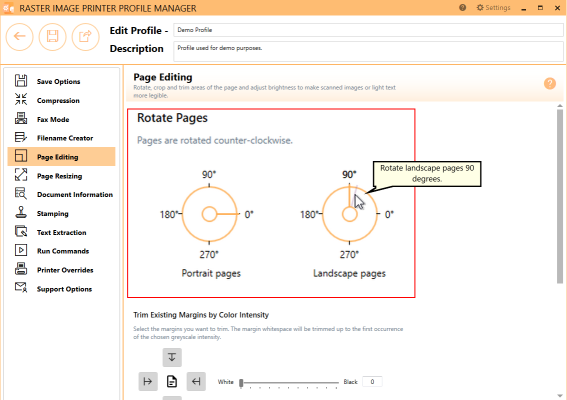Select Fax Mode in the sidebar
The height and width of the screenshot is (400, 567).
53,119
